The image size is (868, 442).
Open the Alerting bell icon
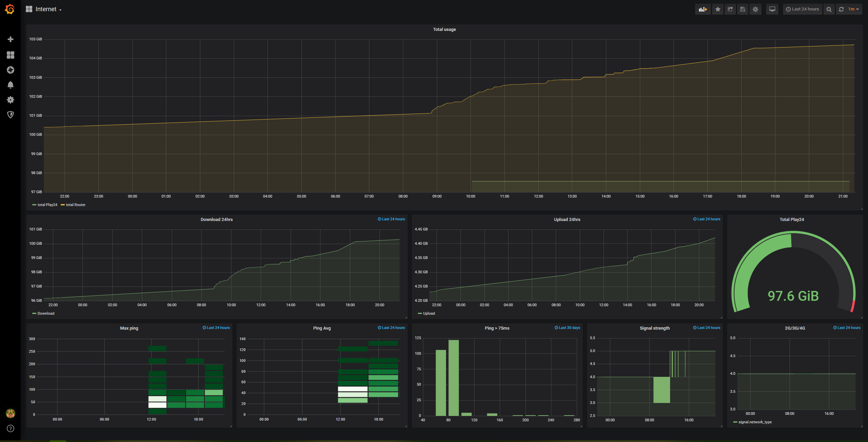11,85
